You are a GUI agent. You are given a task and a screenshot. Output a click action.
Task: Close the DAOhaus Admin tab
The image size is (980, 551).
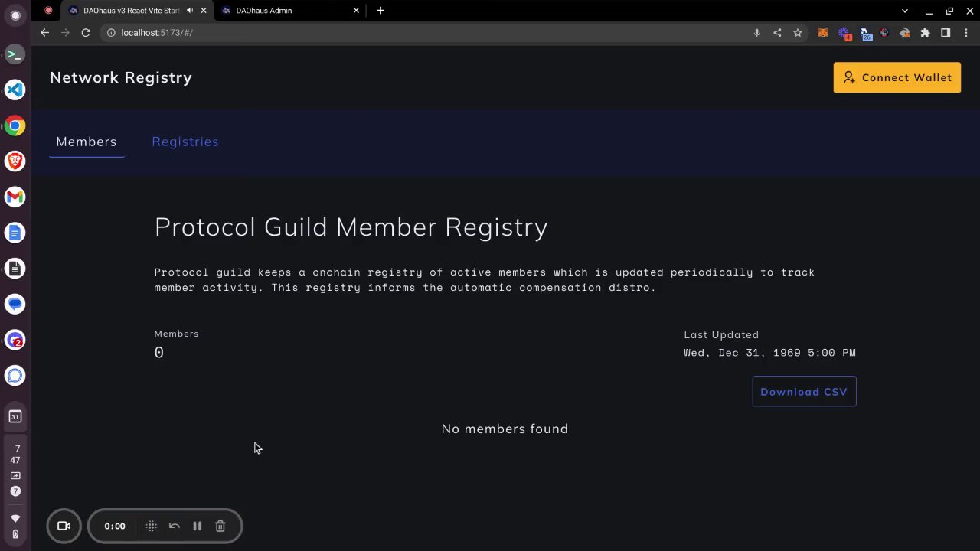(357, 11)
